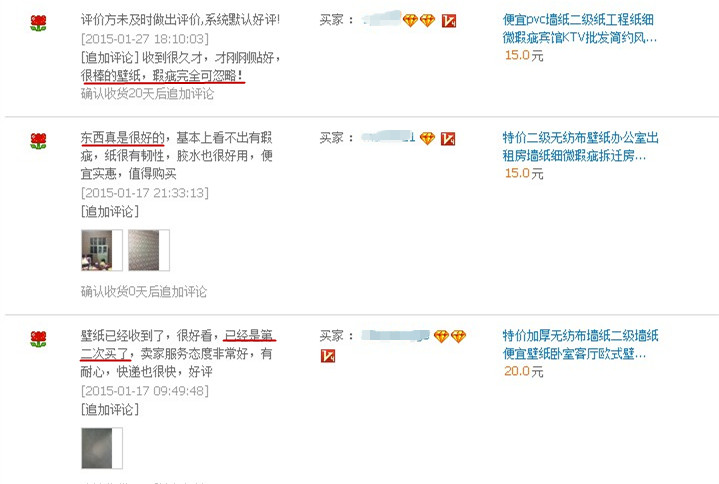Click the third buyer's red V badge

(x=328, y=356)
